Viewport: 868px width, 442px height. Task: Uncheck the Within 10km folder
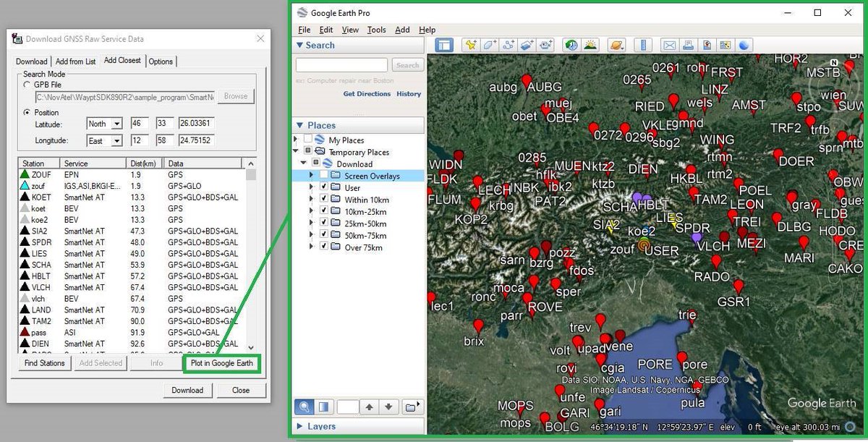click(323, 200)
